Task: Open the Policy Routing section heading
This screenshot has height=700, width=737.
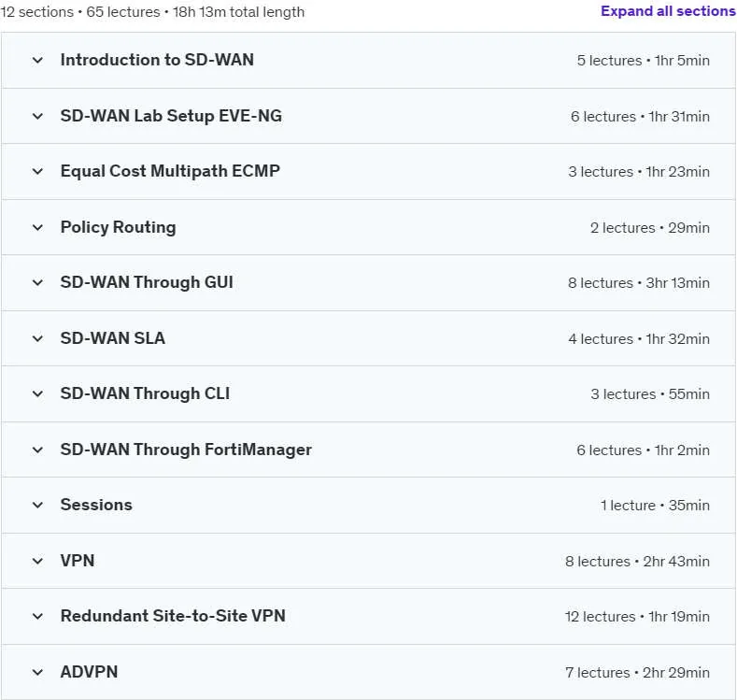Action: pos(118,227)
